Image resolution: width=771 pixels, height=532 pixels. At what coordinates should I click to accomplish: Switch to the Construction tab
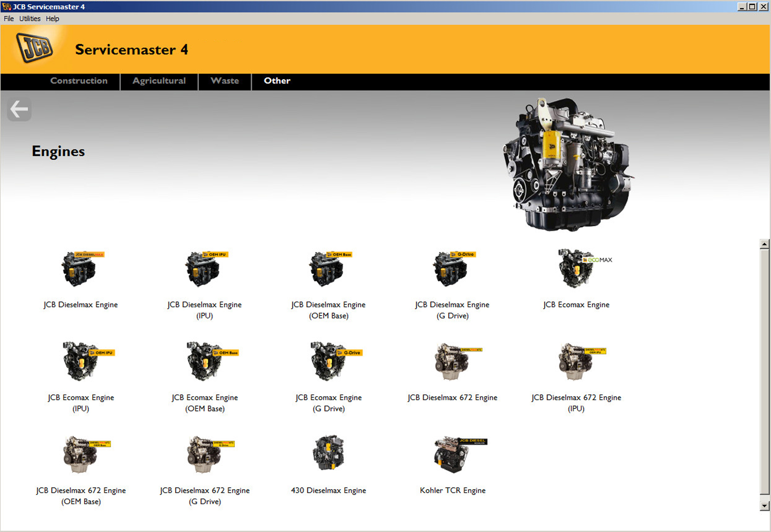tap(79, 81)
